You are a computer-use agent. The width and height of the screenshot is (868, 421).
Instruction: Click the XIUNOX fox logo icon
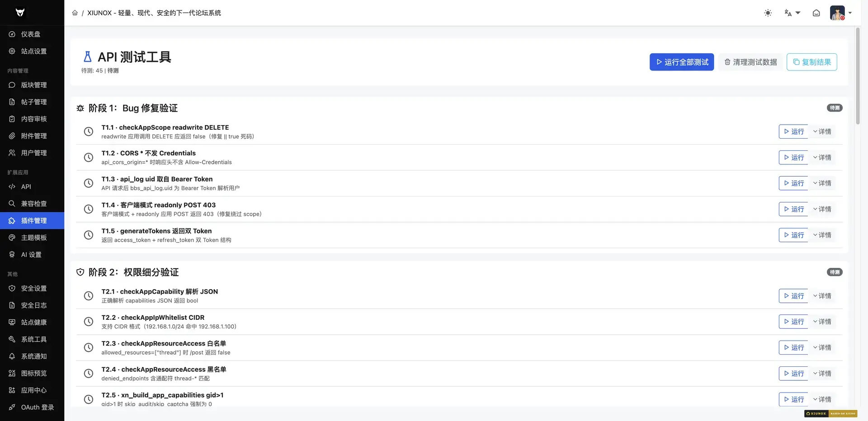20,13
